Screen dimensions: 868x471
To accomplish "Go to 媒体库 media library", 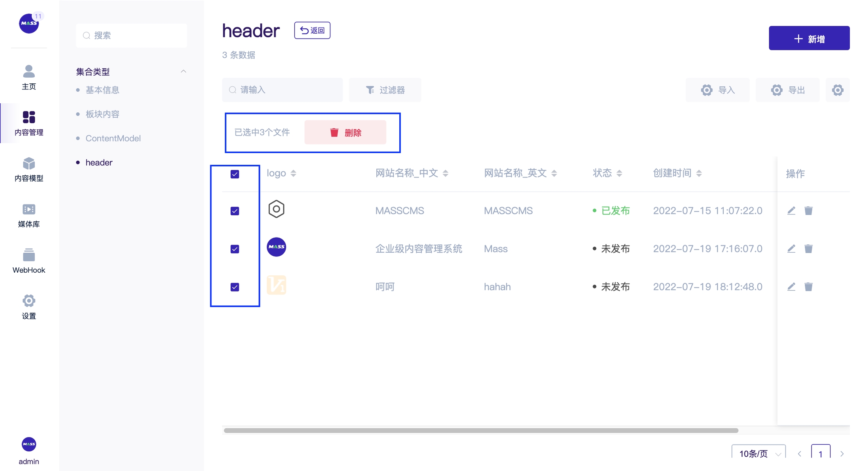I will click(29, 215).
